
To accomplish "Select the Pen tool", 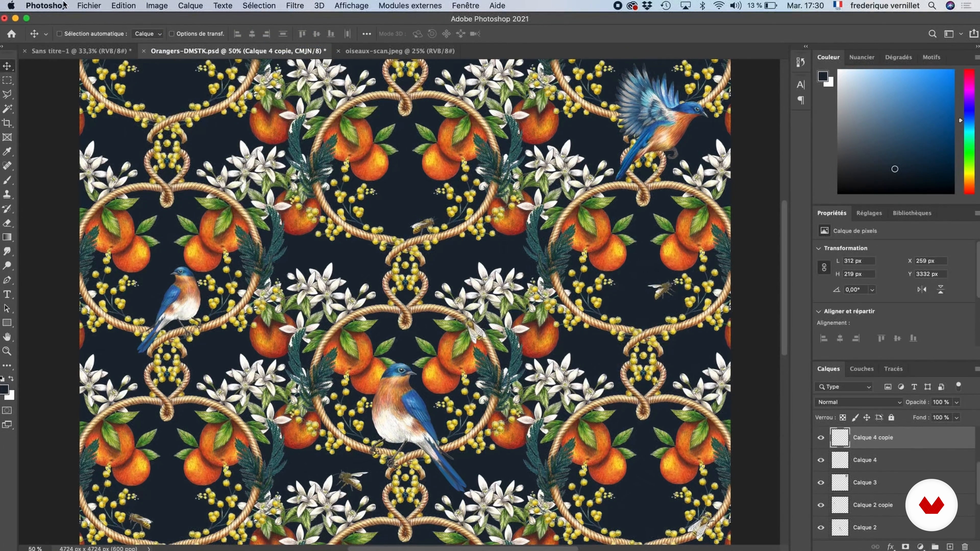I will [x=7, y=280].
